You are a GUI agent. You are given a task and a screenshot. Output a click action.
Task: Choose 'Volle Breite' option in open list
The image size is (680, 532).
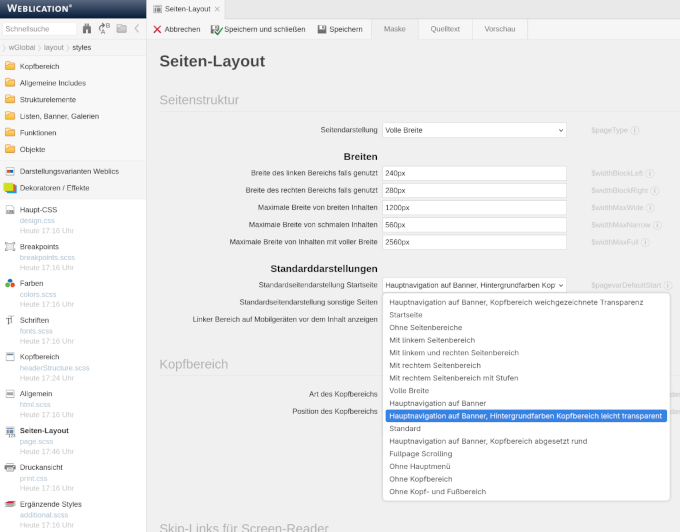click(x=526, y=391)
